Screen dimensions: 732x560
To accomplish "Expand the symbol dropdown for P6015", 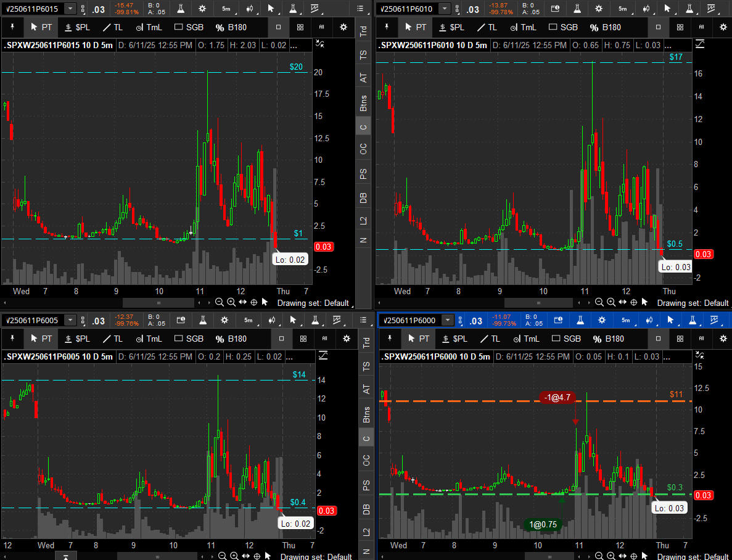I will click(70, 9).
